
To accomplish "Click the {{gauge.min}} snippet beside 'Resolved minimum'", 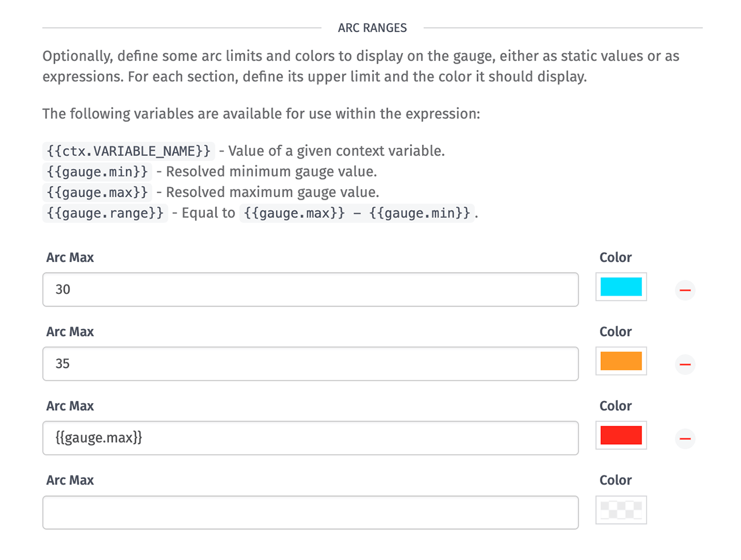I will [97, 172].
